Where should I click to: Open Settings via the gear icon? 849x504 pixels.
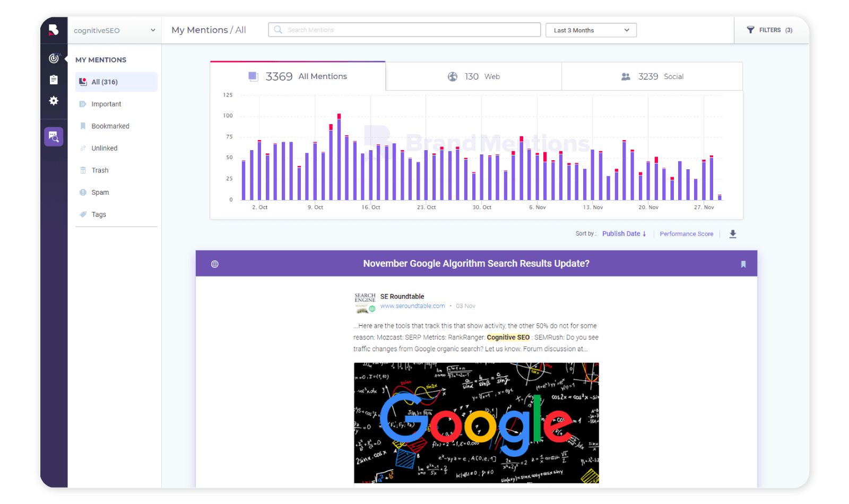tap(54, 101)
